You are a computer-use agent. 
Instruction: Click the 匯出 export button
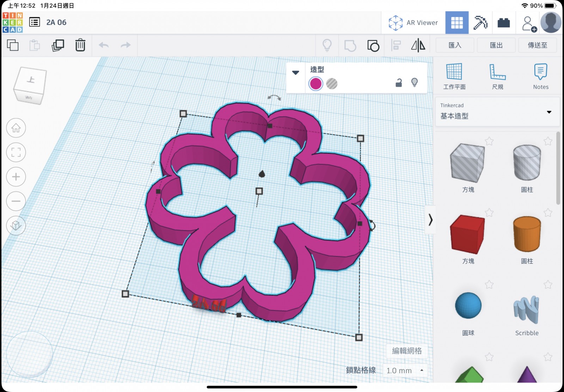pyautogui.click(x=496, y=45)
